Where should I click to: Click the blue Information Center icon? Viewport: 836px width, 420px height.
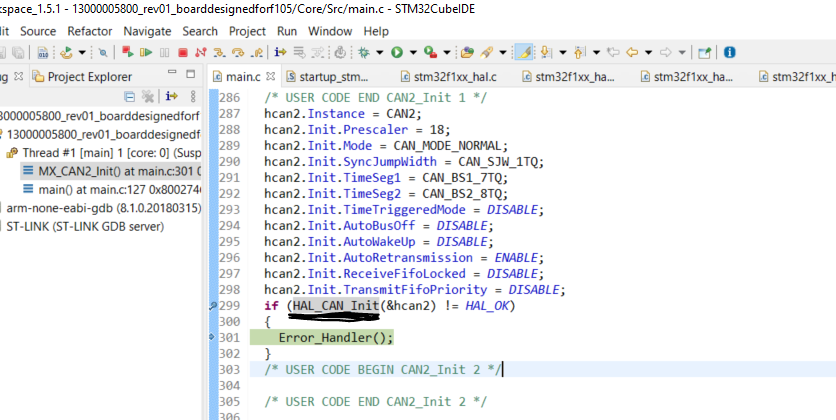pos(730,52)
